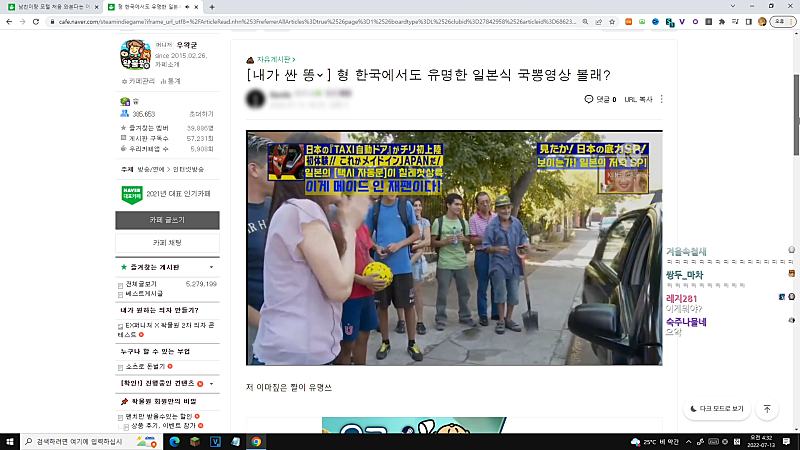800x450 pixels.
Task: Open a new browser tab
Action: click(212, 7)
